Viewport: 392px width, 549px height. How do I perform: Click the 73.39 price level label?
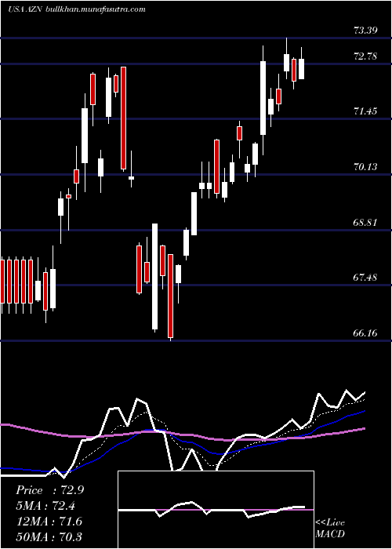point(365,31)
